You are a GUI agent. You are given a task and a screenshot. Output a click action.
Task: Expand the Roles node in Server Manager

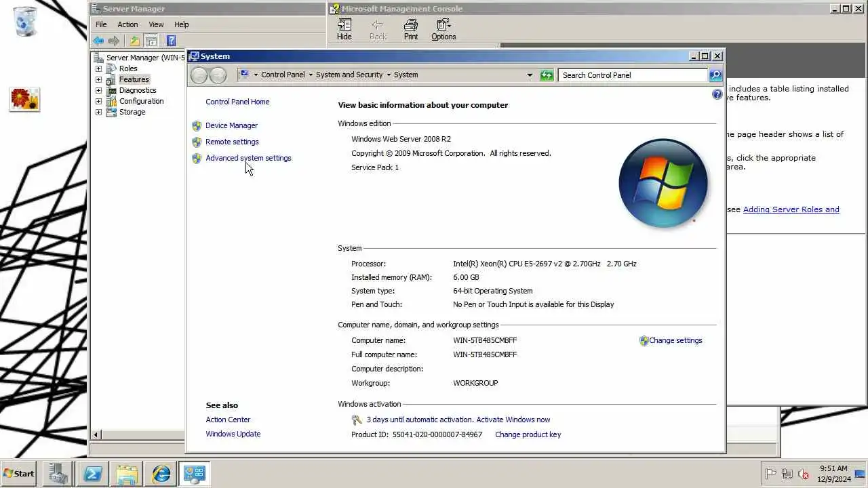click(x=98, y=68)
